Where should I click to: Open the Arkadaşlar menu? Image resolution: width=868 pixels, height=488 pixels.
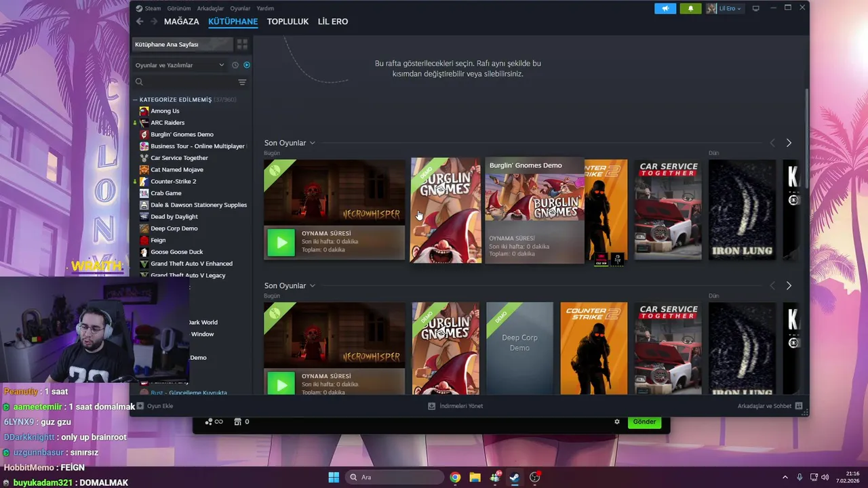(x=210, y=8)
